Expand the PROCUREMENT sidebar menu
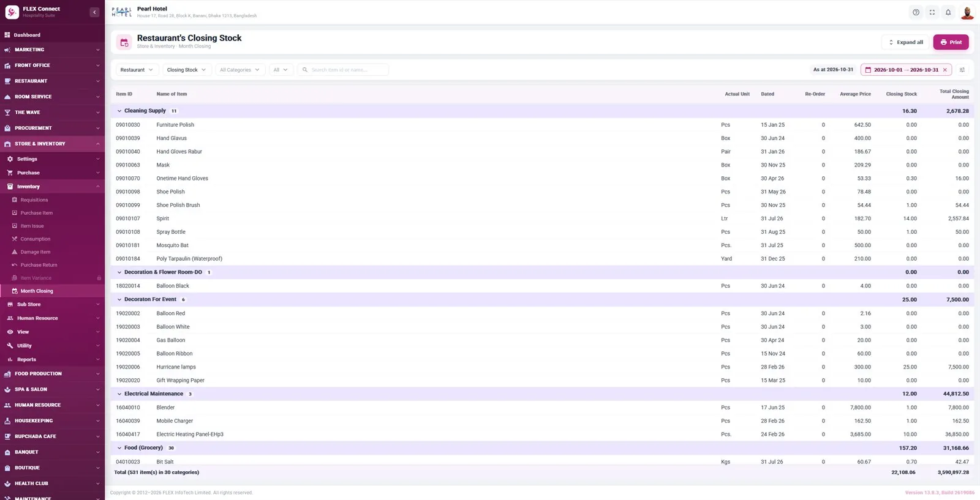980x500 pixels. coord(52,128)
